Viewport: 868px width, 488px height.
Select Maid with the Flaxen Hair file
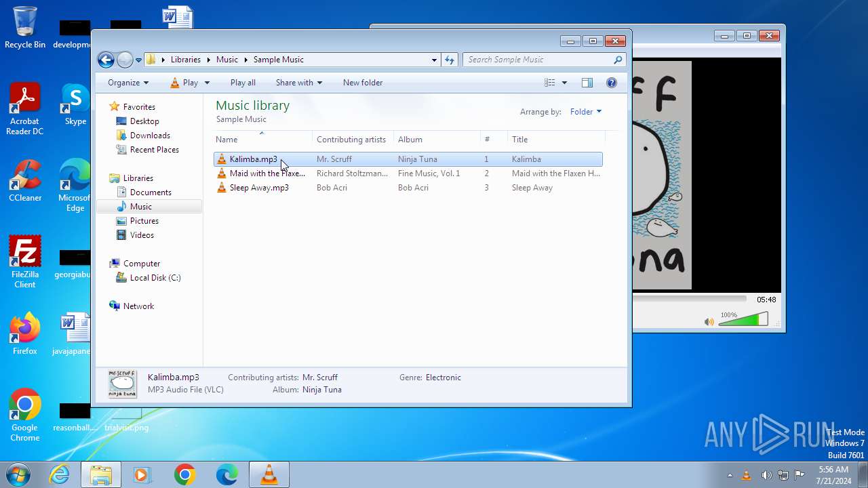(408, 174)
